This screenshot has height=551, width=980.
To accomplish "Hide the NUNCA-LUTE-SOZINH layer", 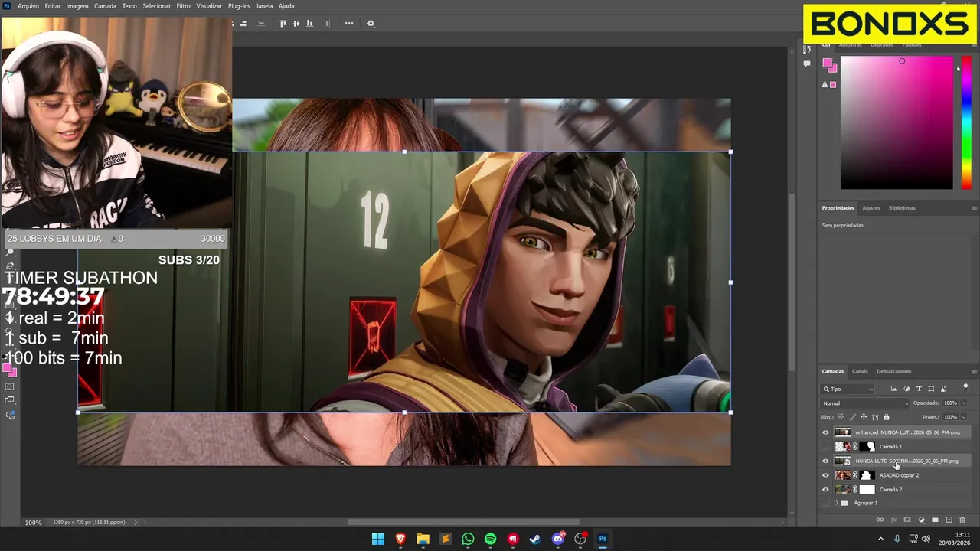I will click(825, 461).
